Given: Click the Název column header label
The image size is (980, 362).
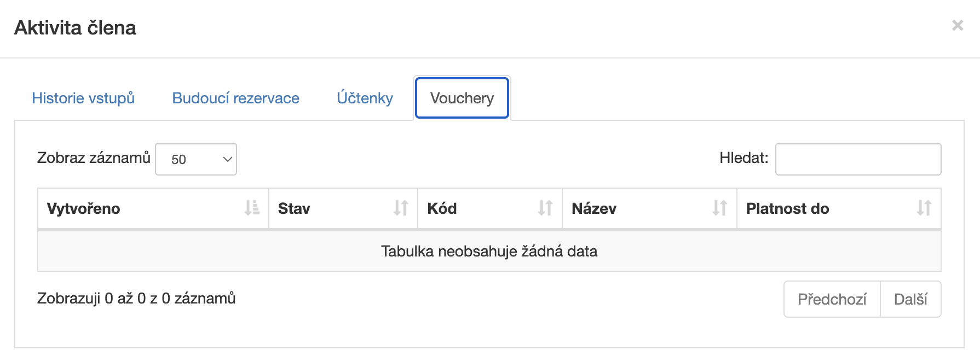Looking at the screenshot, I should 594,208.
